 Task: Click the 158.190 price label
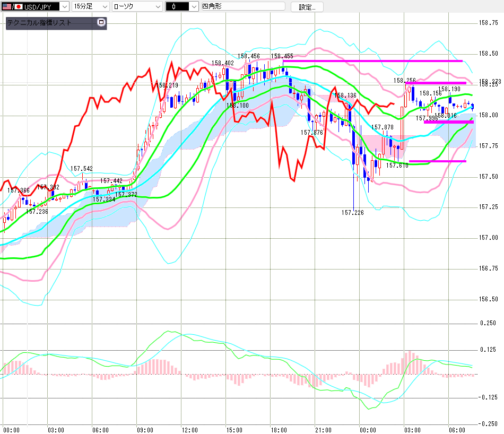[449, 89]
